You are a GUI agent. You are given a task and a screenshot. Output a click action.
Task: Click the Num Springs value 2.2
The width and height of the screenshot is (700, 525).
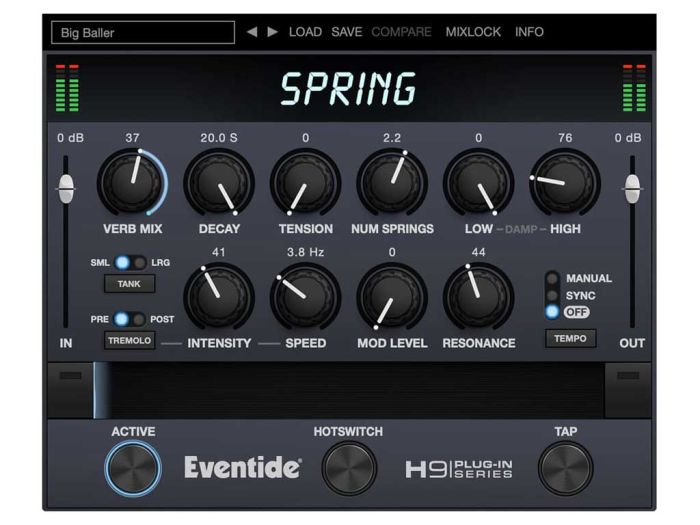(x=392, y=138)
